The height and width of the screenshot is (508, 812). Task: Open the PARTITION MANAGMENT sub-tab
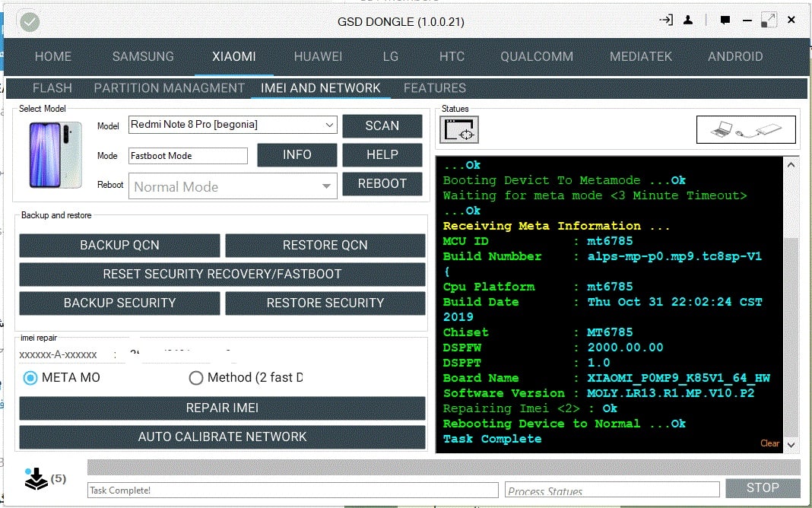(169, 88)
